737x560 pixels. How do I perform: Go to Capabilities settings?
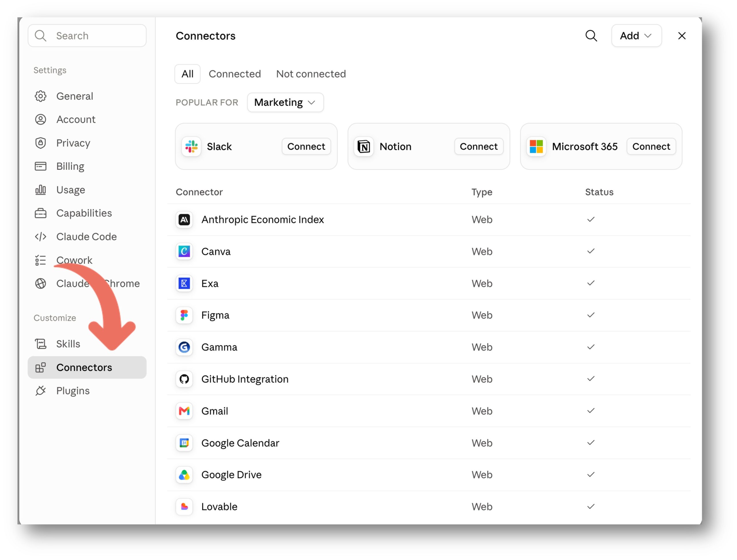[x=87, y=213]
